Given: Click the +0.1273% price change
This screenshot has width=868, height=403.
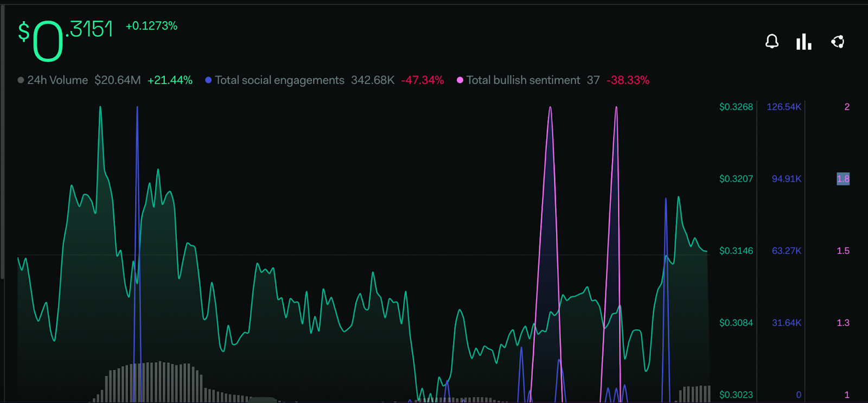Looking at the screenshot, I should coord(151,26).
